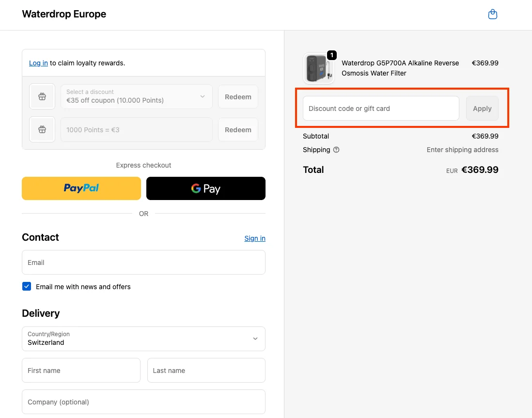532x418 pixels.
Task: Uncheck Email me with news and offers
Action: tap(27, 286)
